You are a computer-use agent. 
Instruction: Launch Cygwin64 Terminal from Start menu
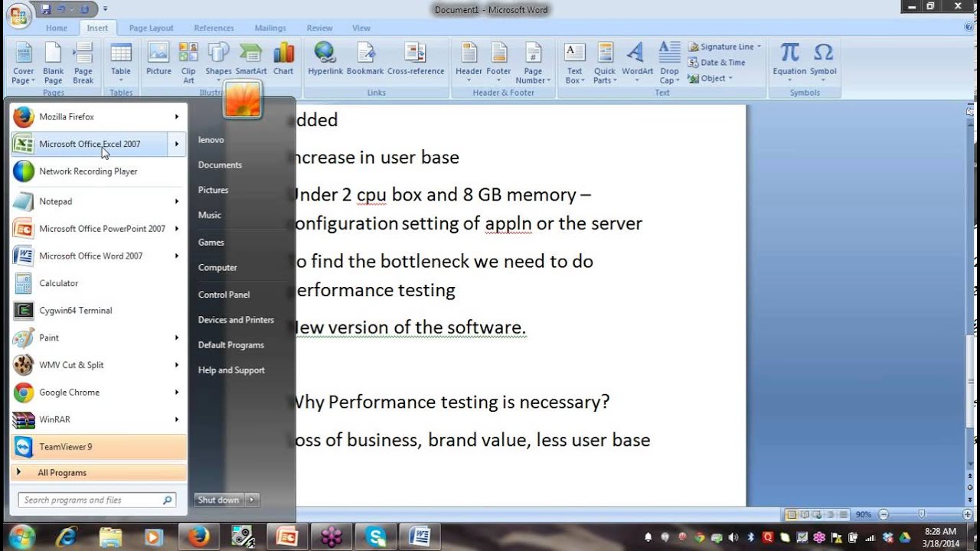point(98,311)
